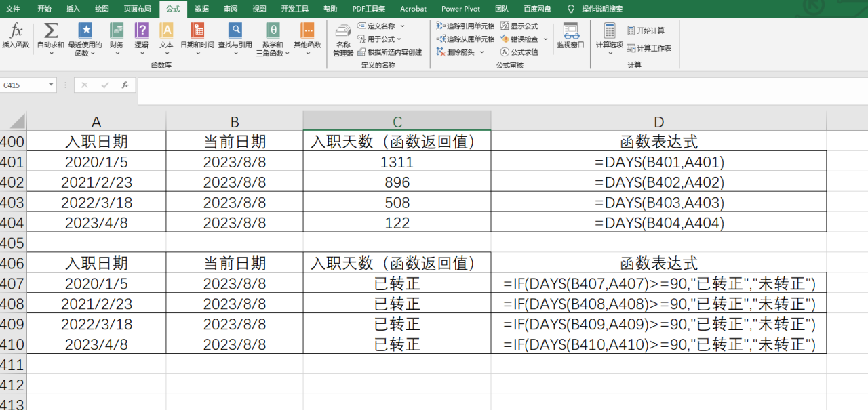Image resolution: width=868 pixels, height=410 pixels.
Task: Switch to the 百度网盘 tab
Action: click(537, 9)
